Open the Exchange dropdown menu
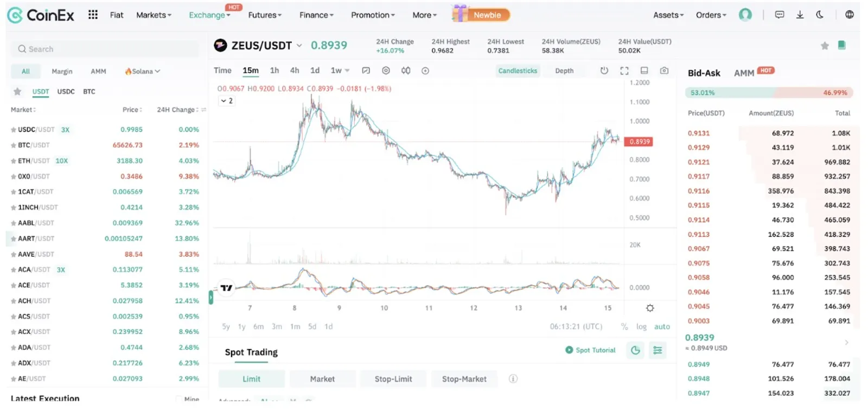 click(209, 15)
